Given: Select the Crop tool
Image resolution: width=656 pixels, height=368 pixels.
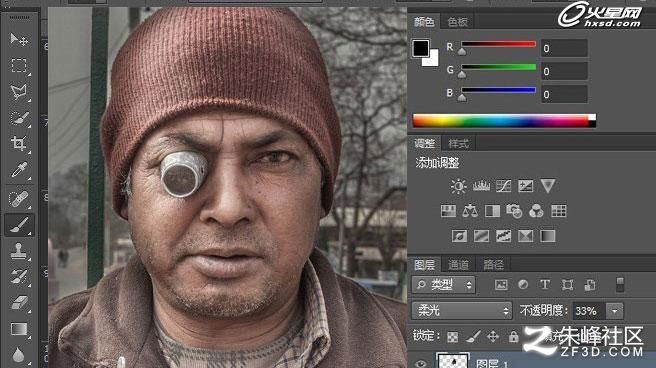Looking at the screenshot, I should [x=18, y=143].
